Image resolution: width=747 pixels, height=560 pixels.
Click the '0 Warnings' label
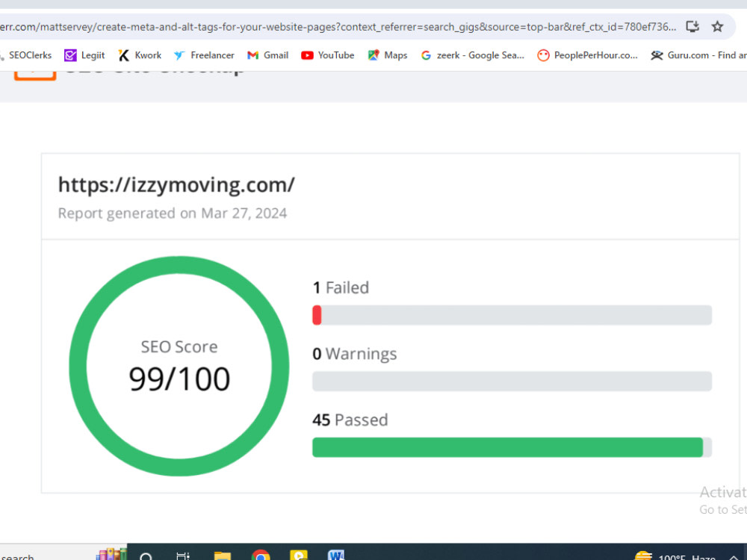click(x=354, y=354)
